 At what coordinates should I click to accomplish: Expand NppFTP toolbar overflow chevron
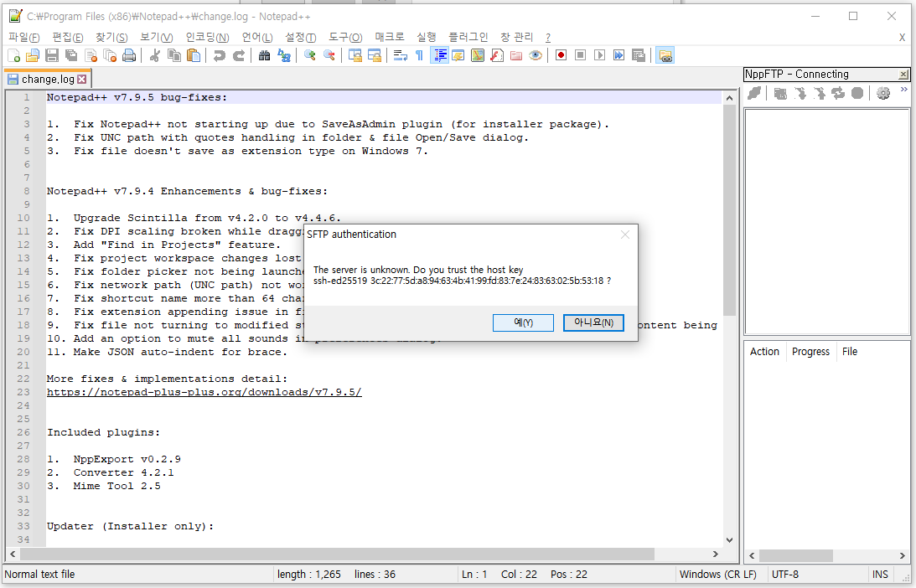(x=903, y=90)
